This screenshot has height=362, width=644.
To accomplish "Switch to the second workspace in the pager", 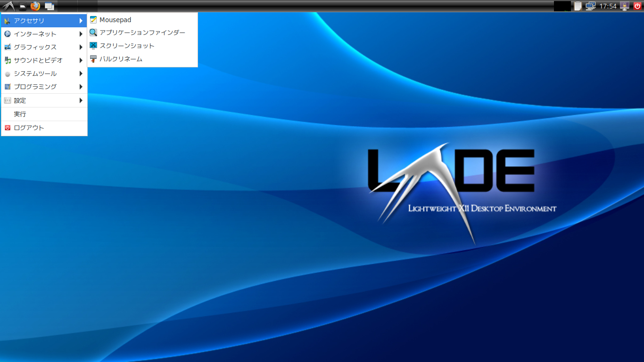I will click(x=88, y=6).
